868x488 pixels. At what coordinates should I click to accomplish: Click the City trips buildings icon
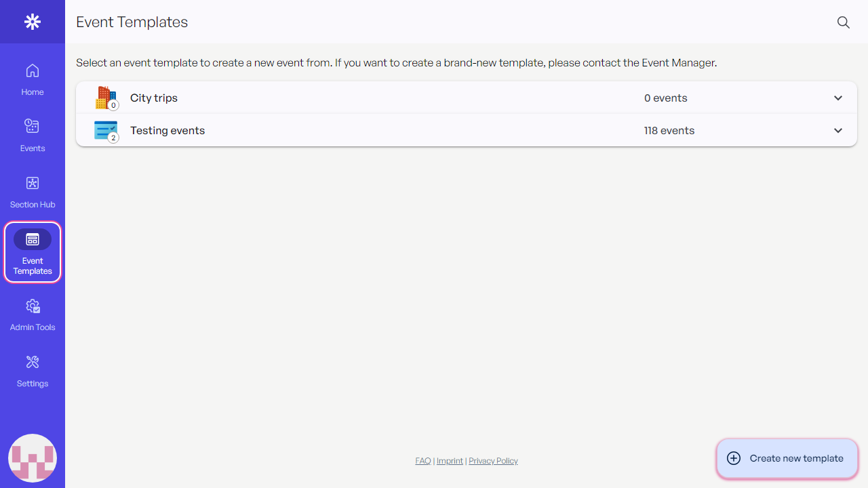click(x=105, y=98)
